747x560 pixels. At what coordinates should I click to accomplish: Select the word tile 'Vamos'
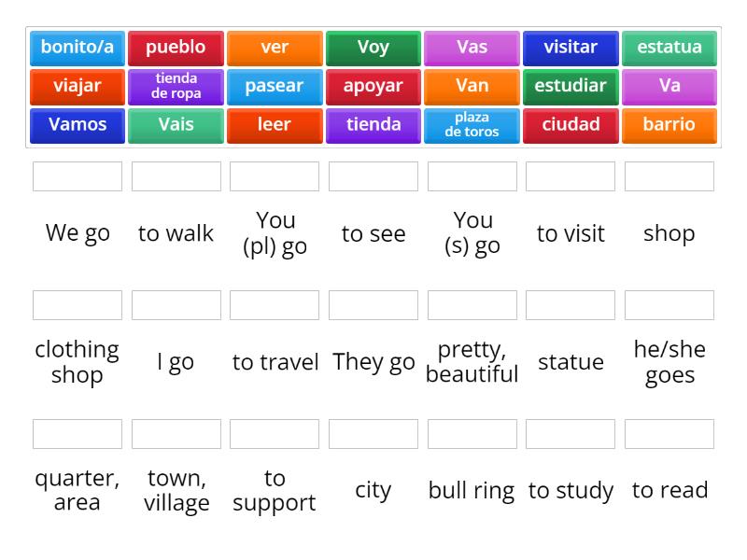pos(77,125)
